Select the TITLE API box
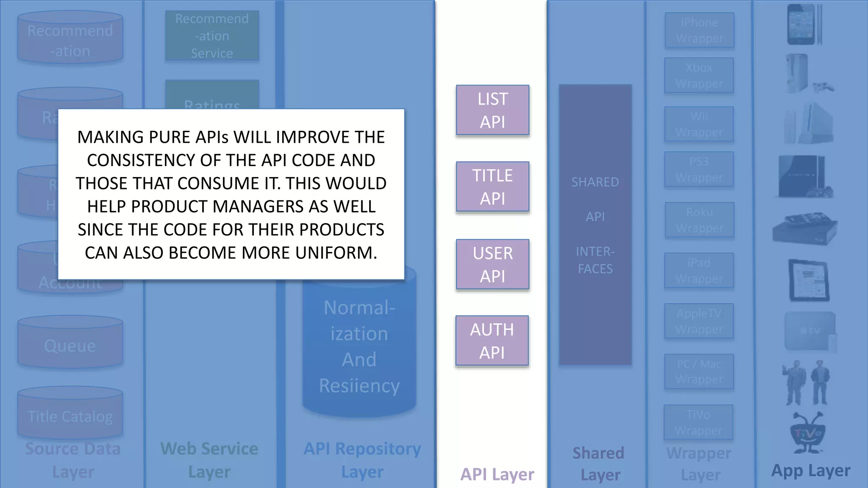The height and width of the screenshot is (488, 868). (492, 186)
